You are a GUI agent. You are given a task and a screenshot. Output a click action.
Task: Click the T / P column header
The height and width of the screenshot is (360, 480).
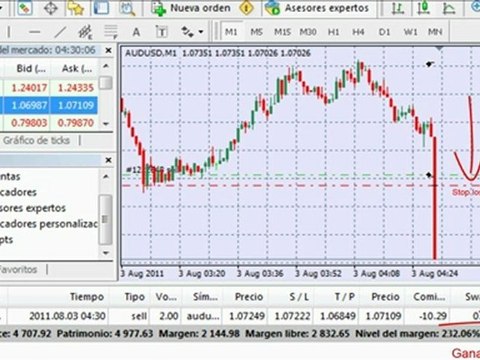coord(345,297)
